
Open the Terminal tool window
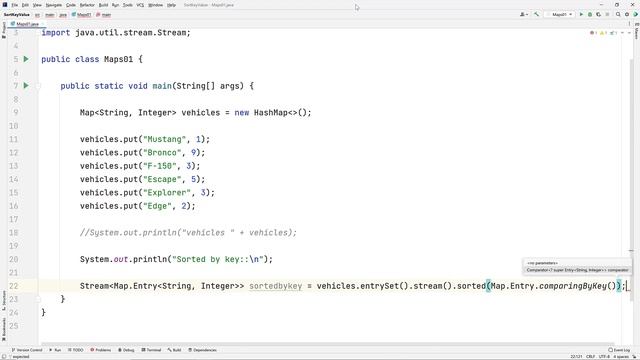coord(151,350)
